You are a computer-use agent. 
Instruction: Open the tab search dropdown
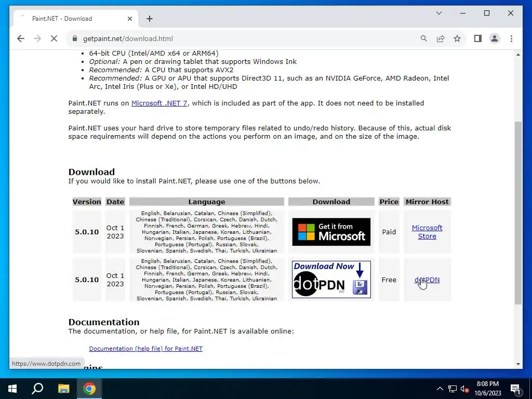point(439,13)
